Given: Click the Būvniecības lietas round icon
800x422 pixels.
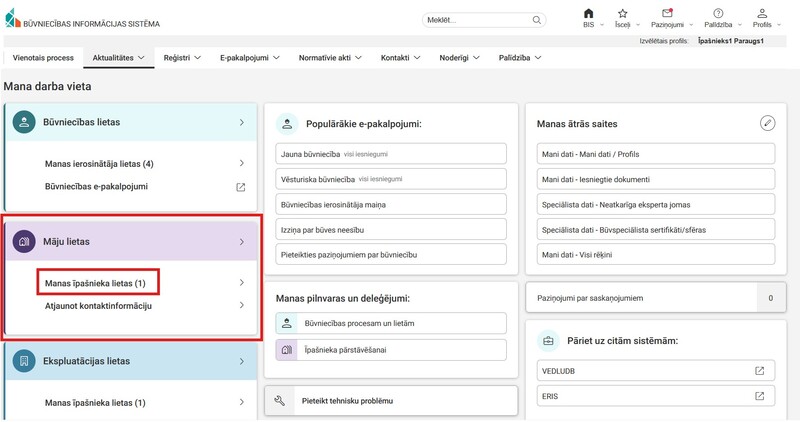Looking at the screenshot, I should point(23,122).
